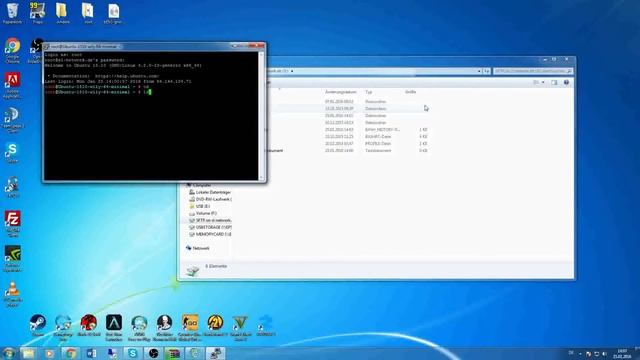This screenshot has width=640, height=360.
Task: Select Lokaler Datenträger in the navigation pane
Action: click(210, 192)
